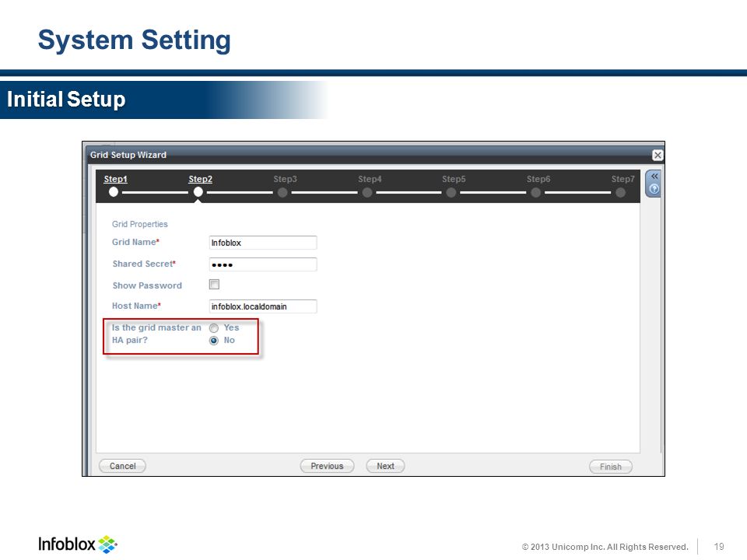Screen dimensions: 747x560
Task: Select No for HA pair
Action: point(214,341)
